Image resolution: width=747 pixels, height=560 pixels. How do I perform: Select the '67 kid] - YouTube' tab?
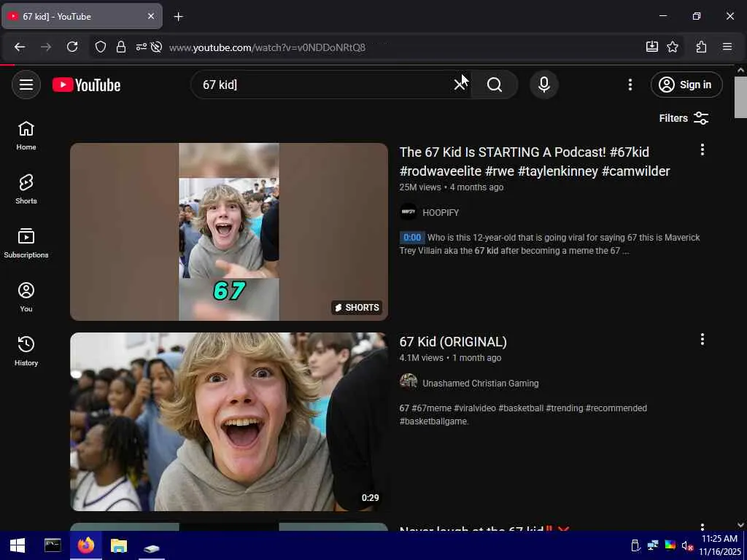(82, 16)
